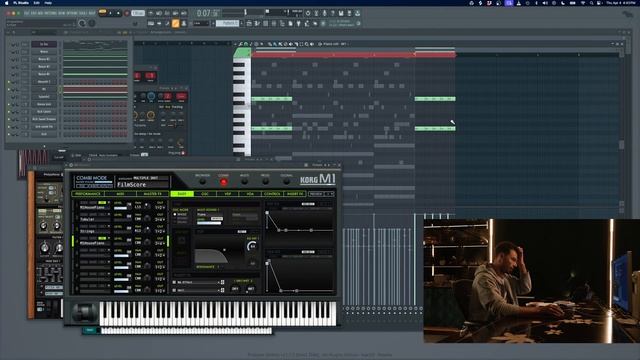The image size is (640, 360).
Task: Click the blue knob in the plugin behind Channel Rack
Action: coord(151,96)
